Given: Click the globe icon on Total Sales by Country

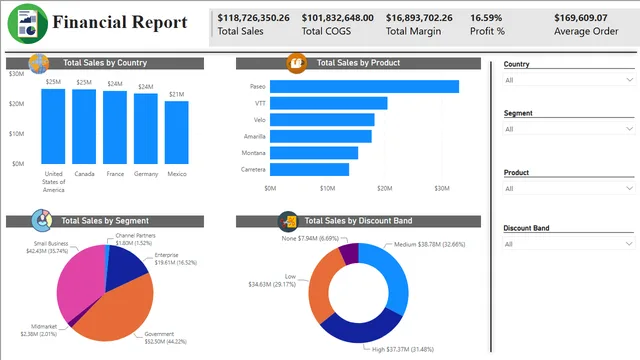Looking at the screenshot, I should [39, 64].
